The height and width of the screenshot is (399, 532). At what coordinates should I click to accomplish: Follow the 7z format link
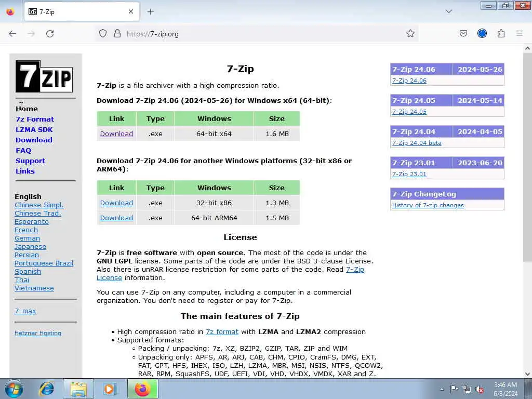point(222,331)
